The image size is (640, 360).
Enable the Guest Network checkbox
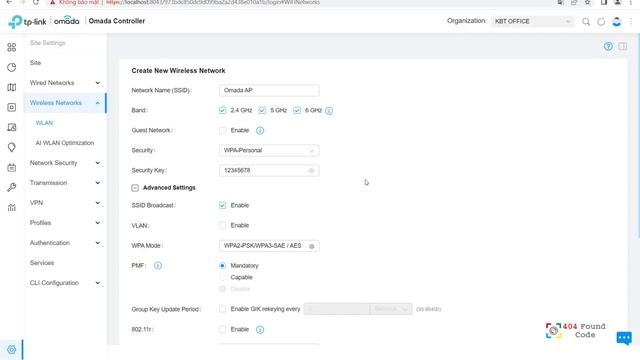click(x=222, y=131)
